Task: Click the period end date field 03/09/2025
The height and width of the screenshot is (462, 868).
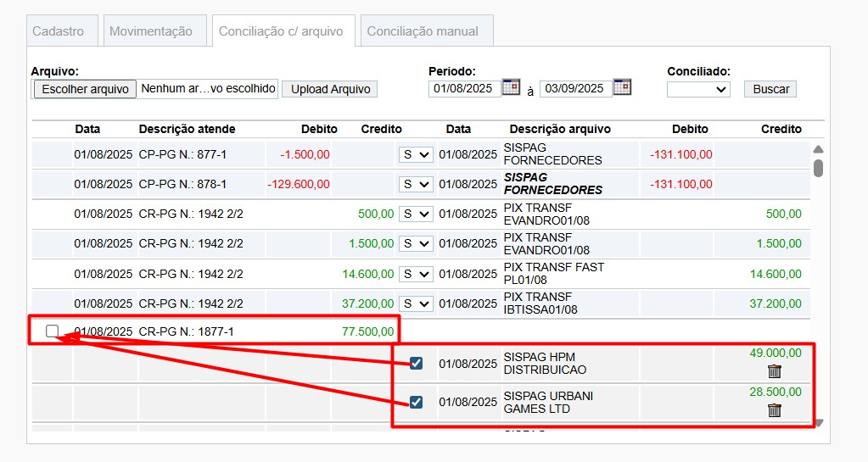Action: click(x=575, y=88)
